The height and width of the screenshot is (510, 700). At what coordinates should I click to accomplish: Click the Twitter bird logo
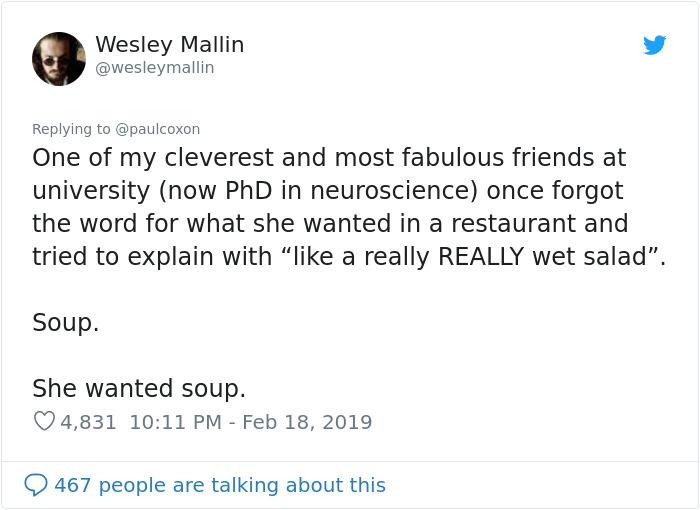coord(655,45)
